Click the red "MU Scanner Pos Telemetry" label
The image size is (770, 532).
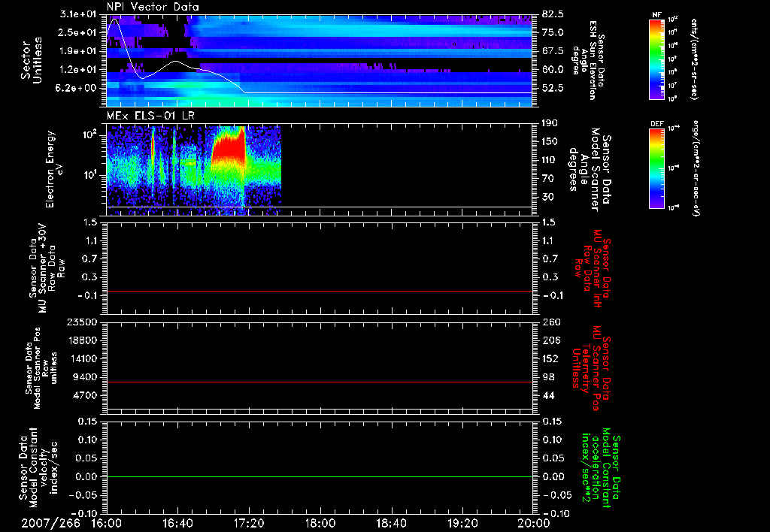[591, 368]
